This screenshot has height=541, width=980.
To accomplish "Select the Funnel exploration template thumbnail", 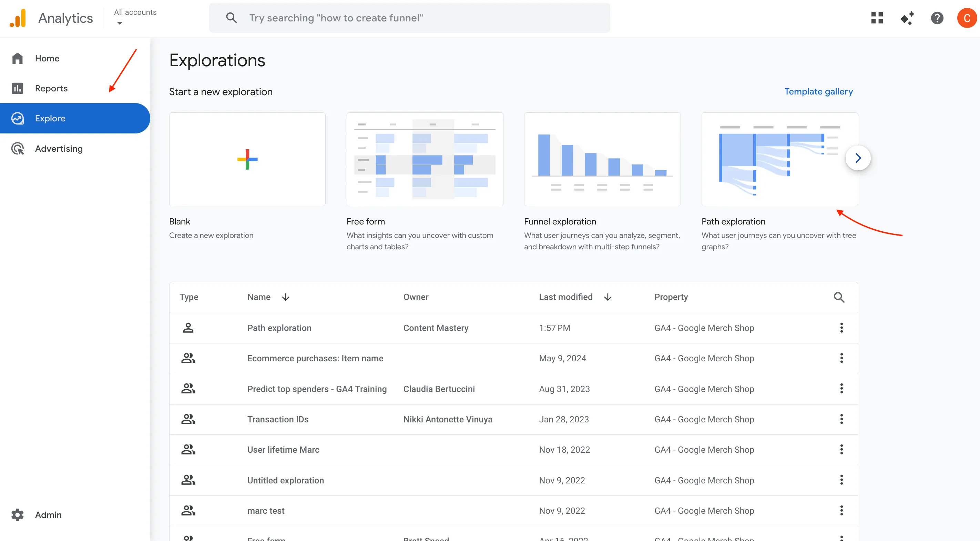I will (x=602, y=159).
